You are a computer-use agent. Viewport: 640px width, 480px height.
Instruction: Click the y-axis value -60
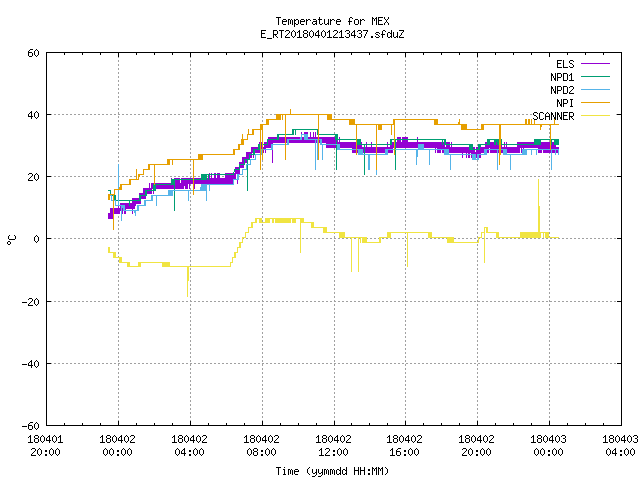point(31,426)
